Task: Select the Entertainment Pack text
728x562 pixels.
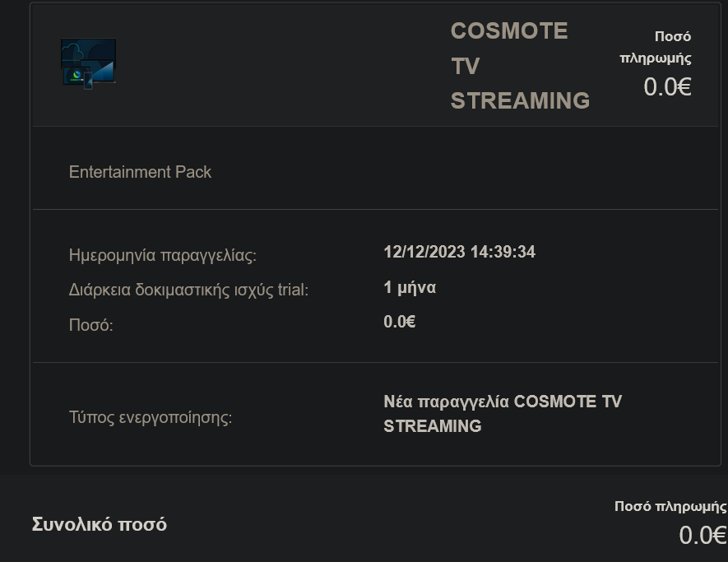Action: 140,172
